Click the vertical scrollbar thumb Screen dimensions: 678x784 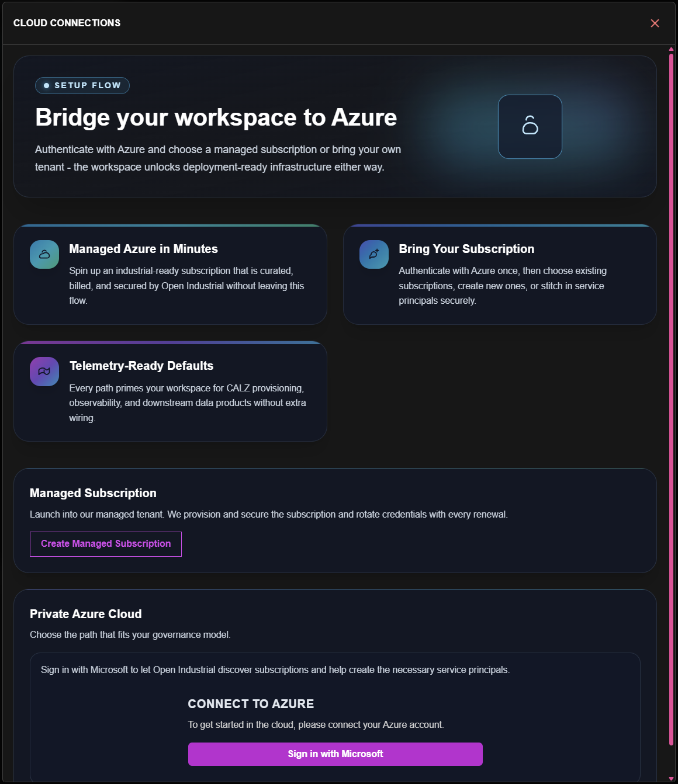pos(671,399)
